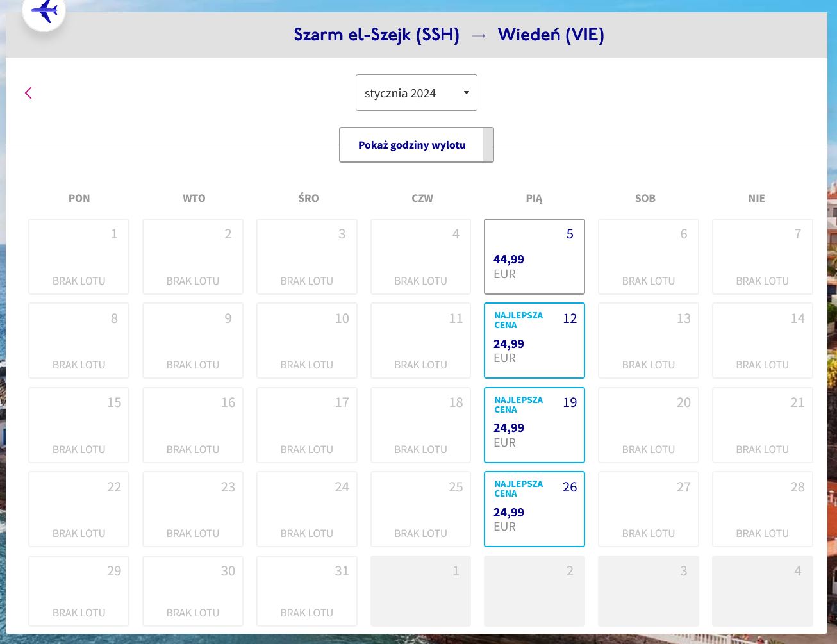This screenshot has width=837, height=644.
Task: Click SOB weekday header
Action: (x=645, y=198)
